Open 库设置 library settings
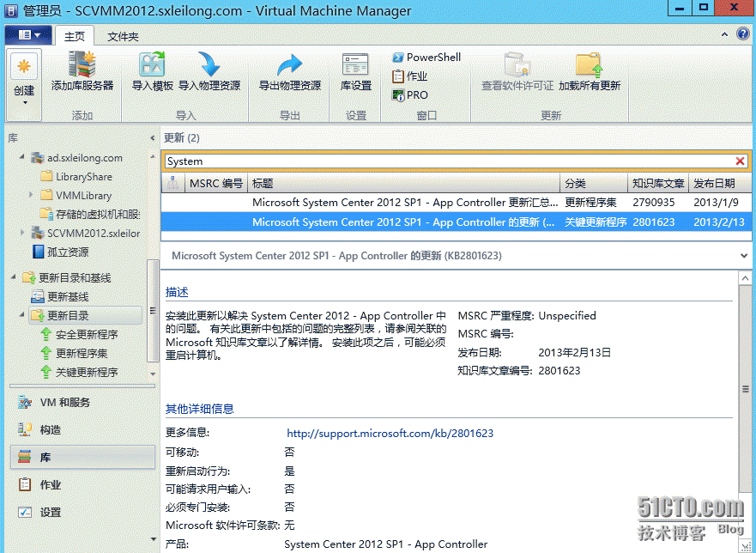Screen dimensions: 756x553 356,71
